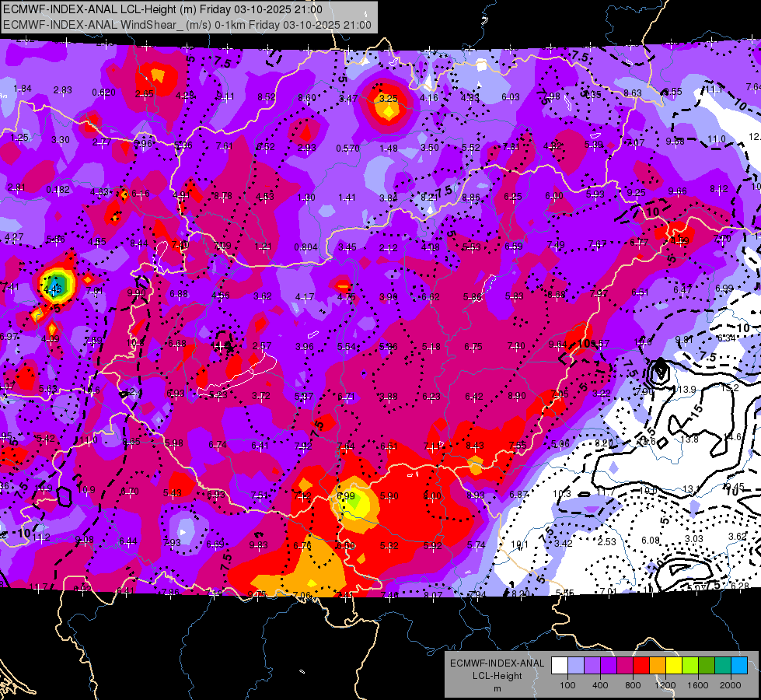761x700 pixels.
Task: Click the wind shear value 2.53
Action: 606,541
